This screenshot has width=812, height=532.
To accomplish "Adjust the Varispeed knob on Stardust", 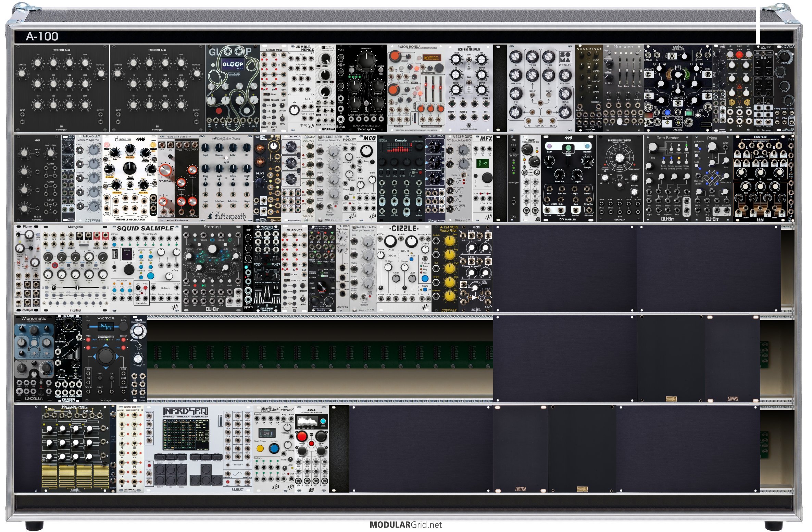I will coord(212,249).
